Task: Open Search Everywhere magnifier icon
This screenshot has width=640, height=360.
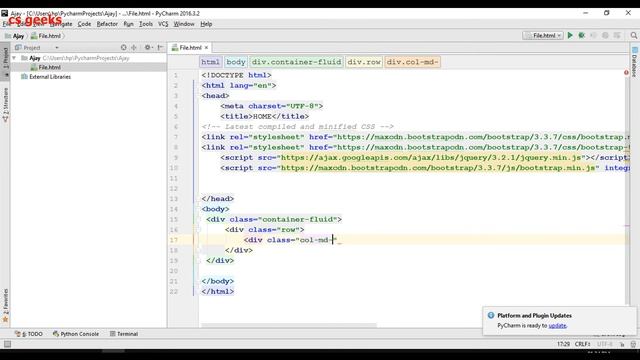Action: [633, 36]
